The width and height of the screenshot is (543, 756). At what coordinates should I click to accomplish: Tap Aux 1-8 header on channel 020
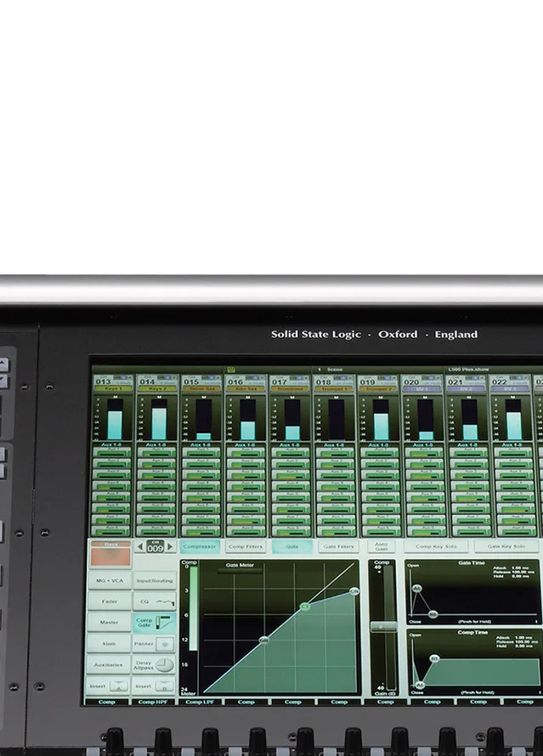(422, 444)
